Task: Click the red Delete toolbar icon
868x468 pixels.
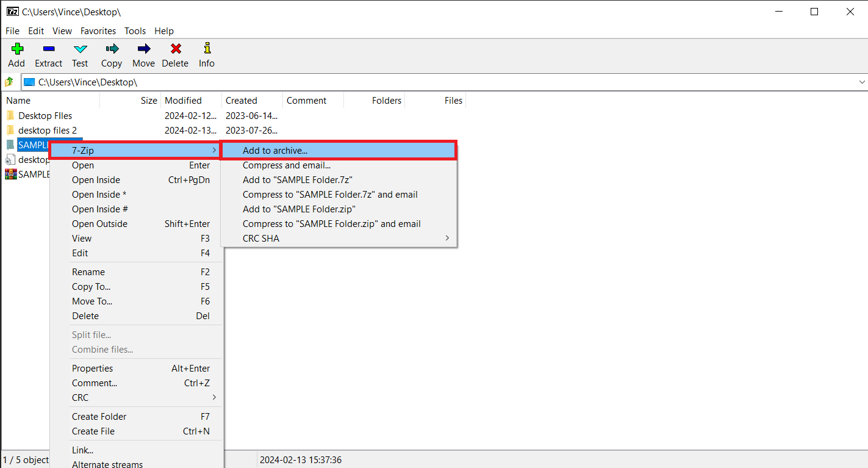Action: (x=176, y=49)
